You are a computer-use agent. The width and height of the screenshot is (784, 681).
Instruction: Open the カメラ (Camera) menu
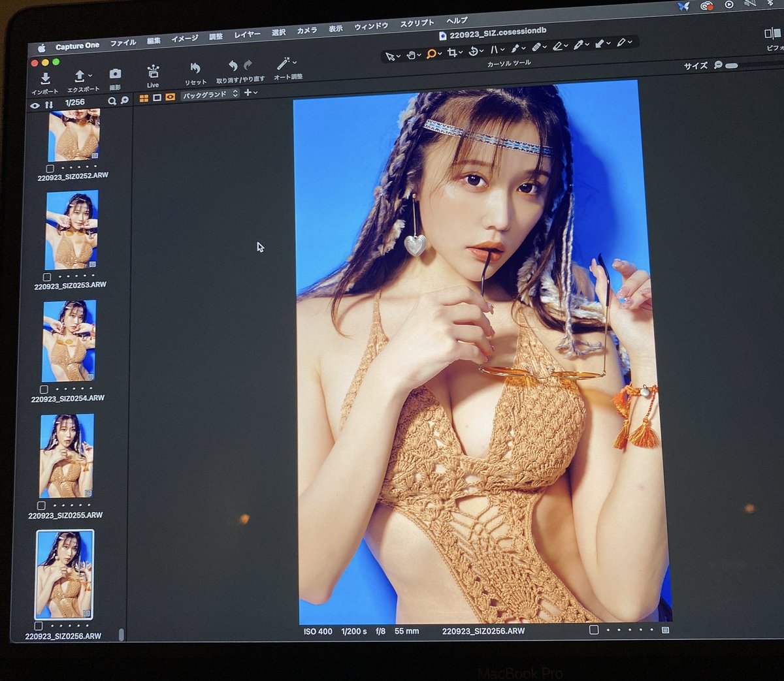pyautogui.click(x=306, y=31)
